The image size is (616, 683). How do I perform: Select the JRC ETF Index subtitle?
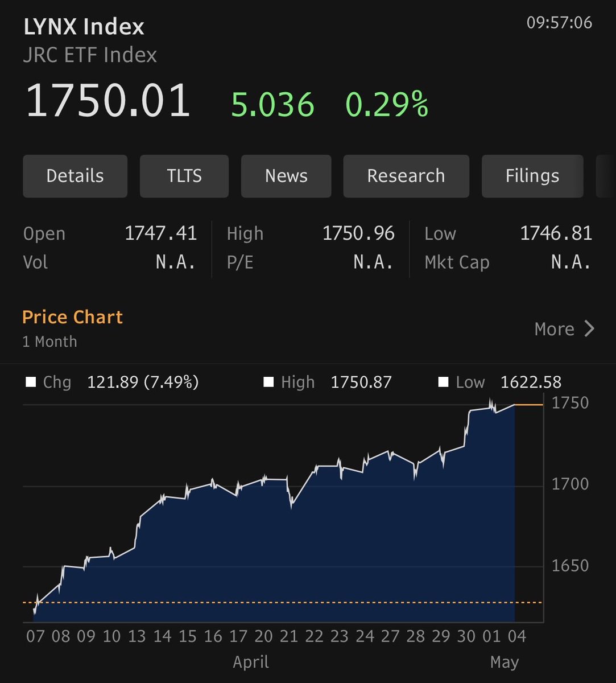pos(90,55)
